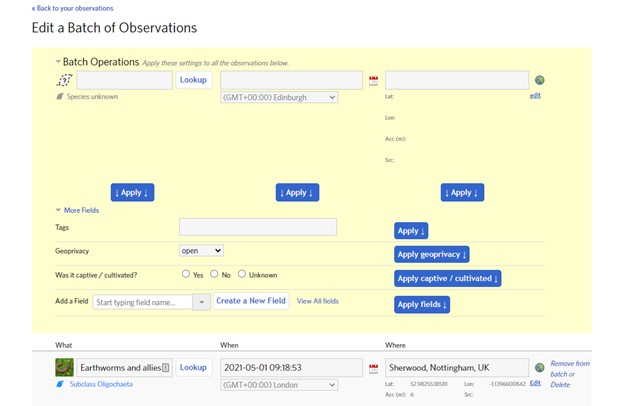Click Apply captive / cultivated button
Screen dimensions: 624x406
[x=448, y=278]
